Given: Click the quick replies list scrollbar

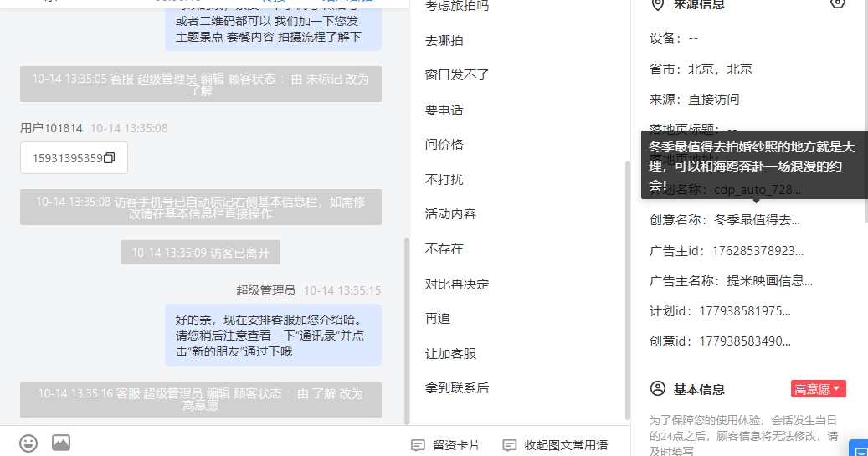Looking at the screenshot, I should [x=627, y=290].
